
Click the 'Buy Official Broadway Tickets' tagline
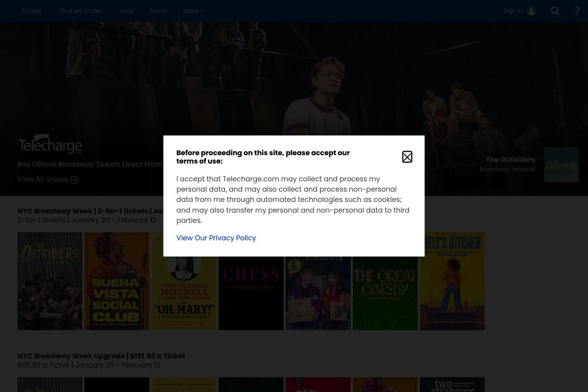90,164
